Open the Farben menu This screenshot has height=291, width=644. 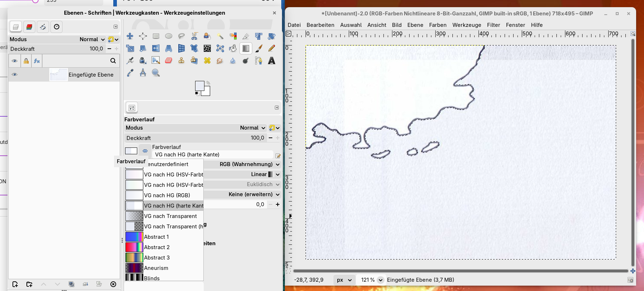pyautogui.click(x=438, y=25)
